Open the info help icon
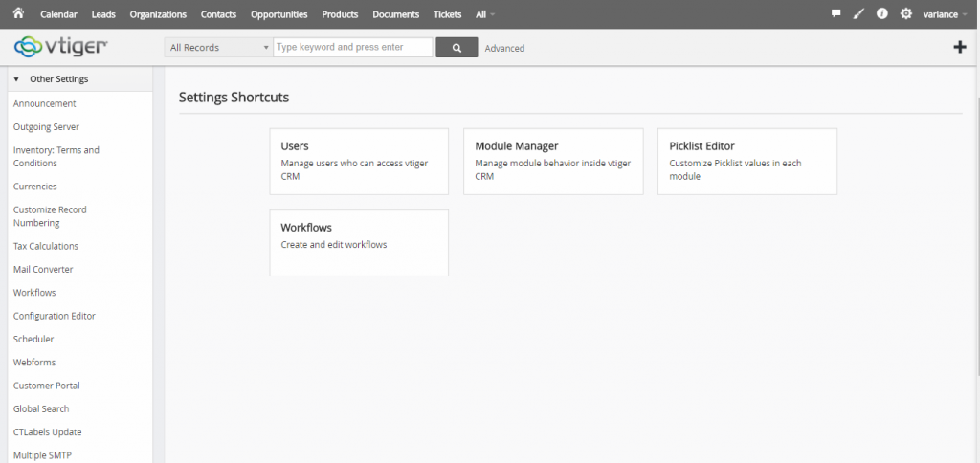The height and width of the screenshot is (463, 980). [881, 13]
